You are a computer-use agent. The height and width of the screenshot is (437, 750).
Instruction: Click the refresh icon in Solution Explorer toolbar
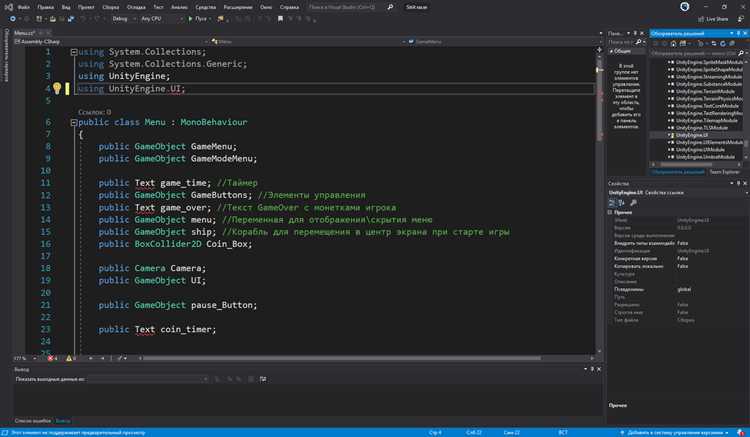point(723,44)
